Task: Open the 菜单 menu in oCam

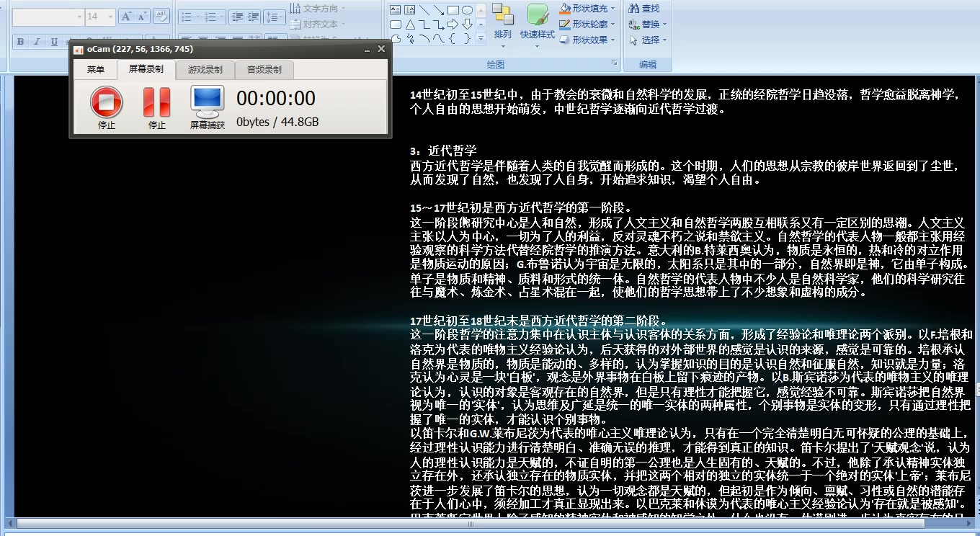Action: pyautogui.click(x=95, y=70)
